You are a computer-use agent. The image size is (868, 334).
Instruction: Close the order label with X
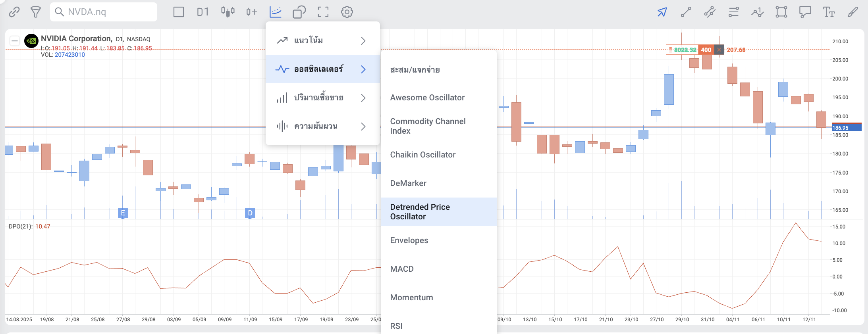[x=719, y=50]
